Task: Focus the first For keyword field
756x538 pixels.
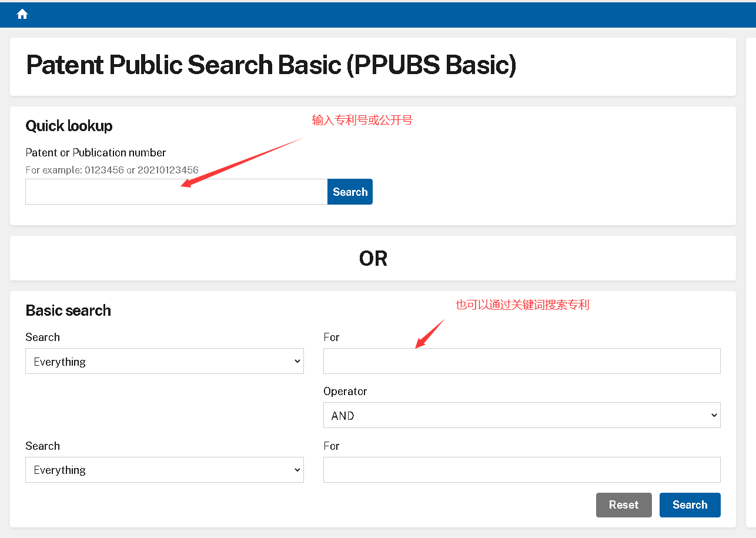Action: pos(521,361)
